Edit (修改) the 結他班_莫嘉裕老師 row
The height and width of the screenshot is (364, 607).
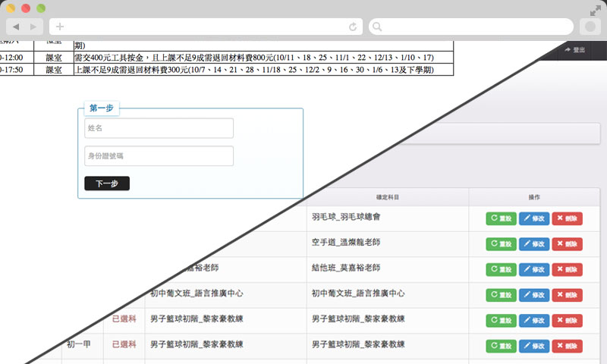(534, 270)
